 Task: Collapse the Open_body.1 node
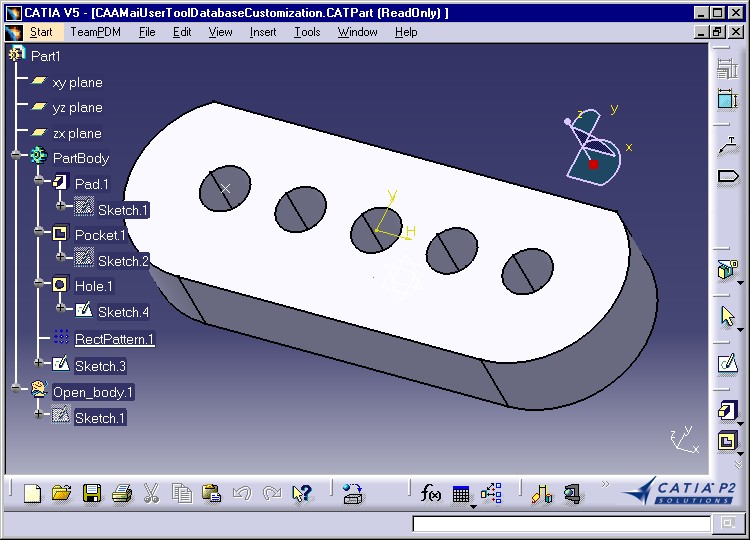16,388
